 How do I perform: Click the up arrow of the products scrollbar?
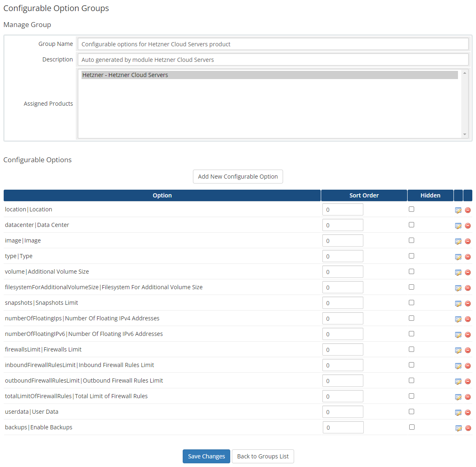(464, 73)
